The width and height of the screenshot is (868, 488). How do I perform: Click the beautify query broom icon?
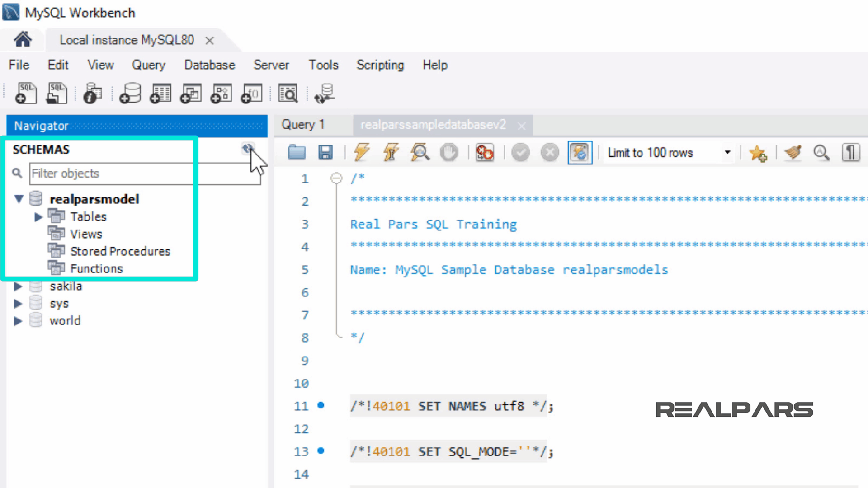click(x=793, y=153)
